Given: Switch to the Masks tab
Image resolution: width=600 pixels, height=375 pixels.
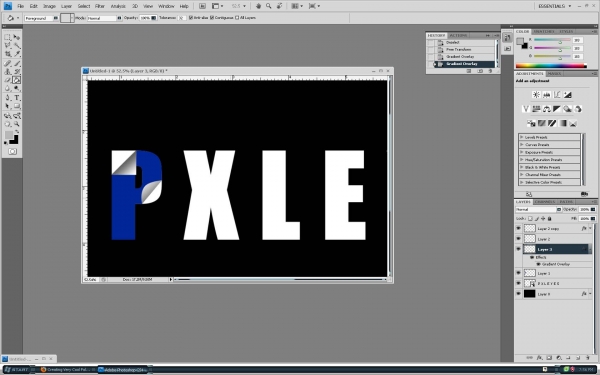Looking at the screenshot, I should click(x=554, y=73).
